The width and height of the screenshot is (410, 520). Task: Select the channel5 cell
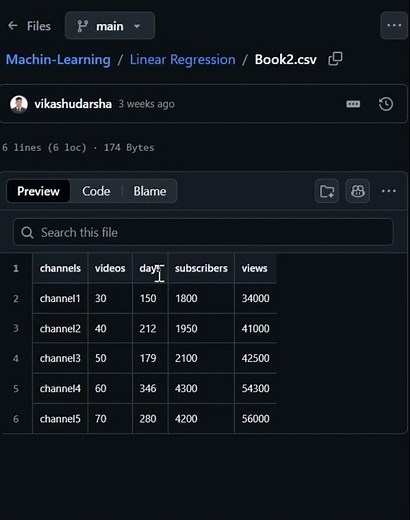[60, 419]
